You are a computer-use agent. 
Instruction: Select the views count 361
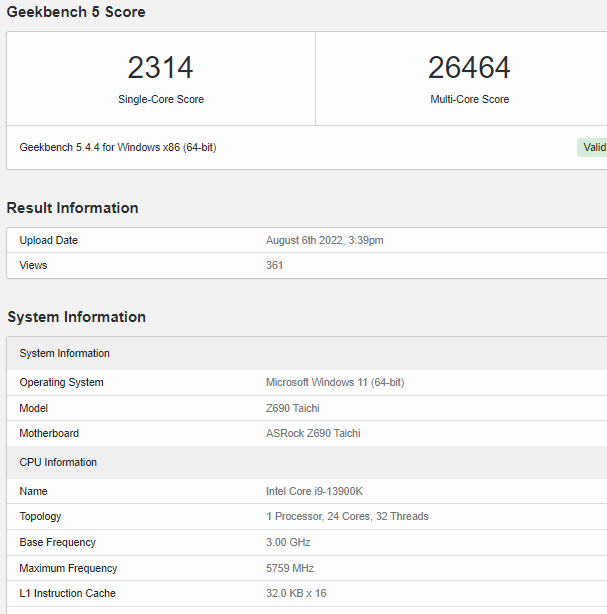[x=275, y=265]
